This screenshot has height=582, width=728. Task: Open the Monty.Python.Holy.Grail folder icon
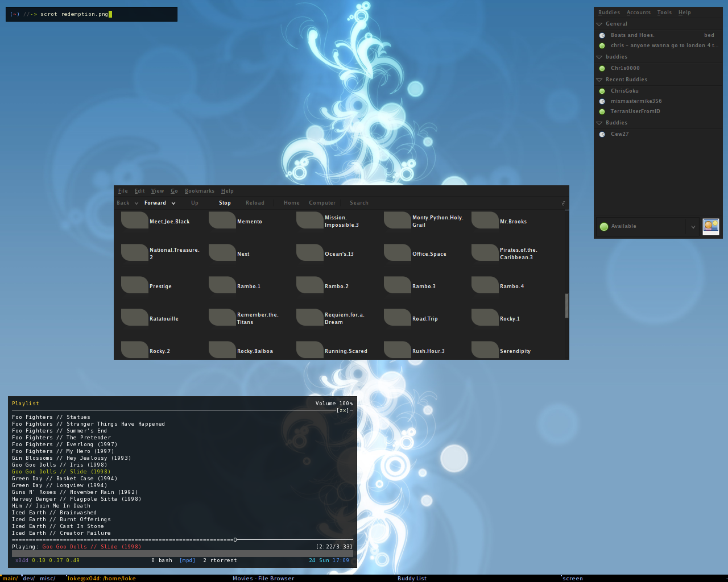click(x=398, y=221)
